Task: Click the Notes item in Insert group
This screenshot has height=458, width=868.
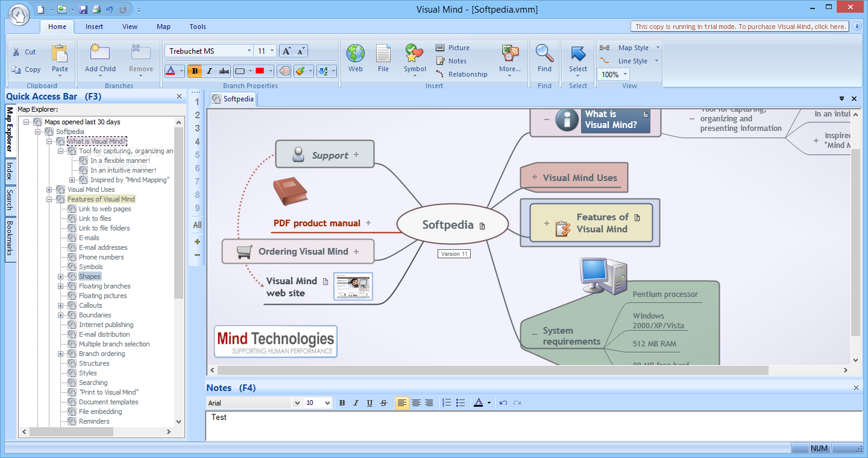Action: [x=451, y=61]
